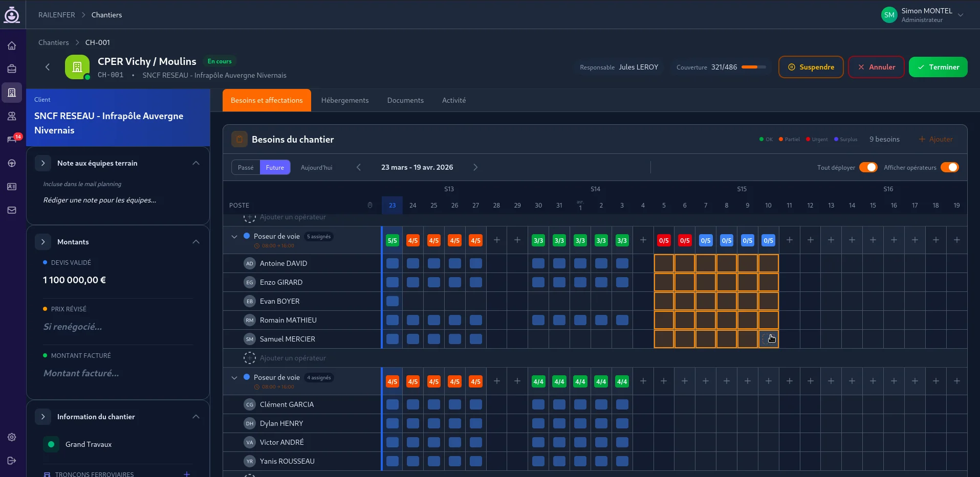Viewport: 980px width, 477px height.
Task: Click the logout icon in sidebar
Action: click(12, 461)
